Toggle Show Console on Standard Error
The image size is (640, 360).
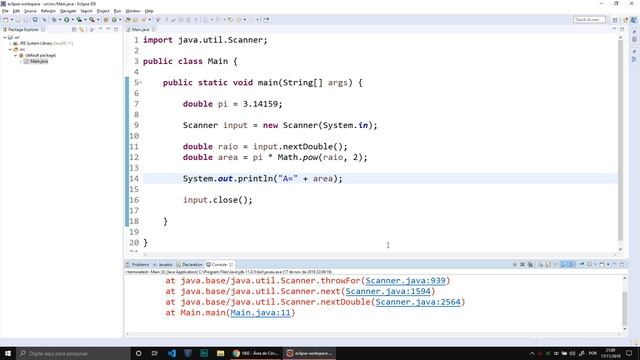(572, 264)
